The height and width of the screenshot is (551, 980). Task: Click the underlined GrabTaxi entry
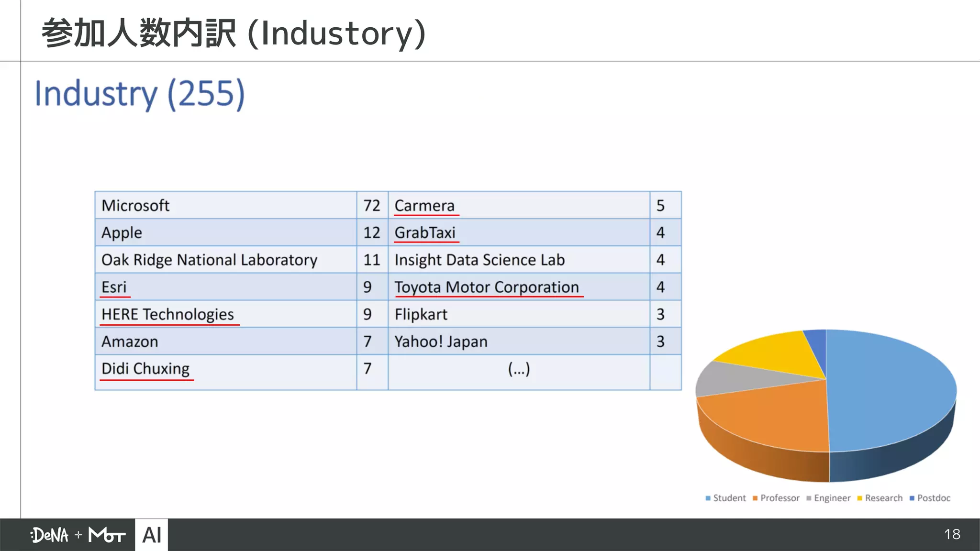tap(424, 233)
